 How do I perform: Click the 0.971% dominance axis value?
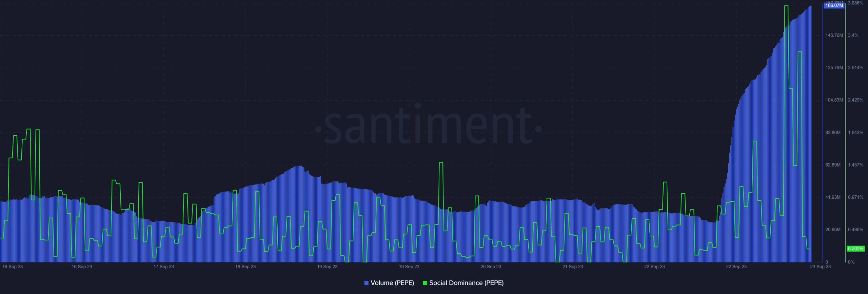855,197
